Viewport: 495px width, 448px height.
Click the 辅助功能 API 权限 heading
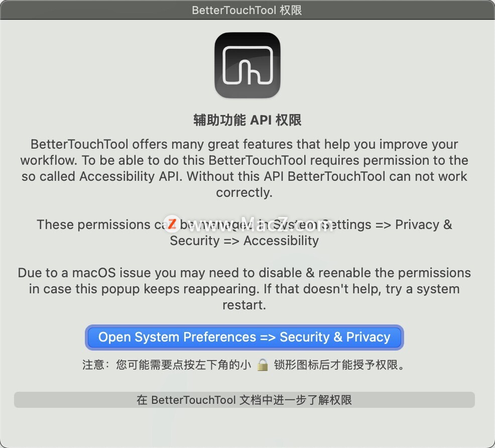coord(247,120)
